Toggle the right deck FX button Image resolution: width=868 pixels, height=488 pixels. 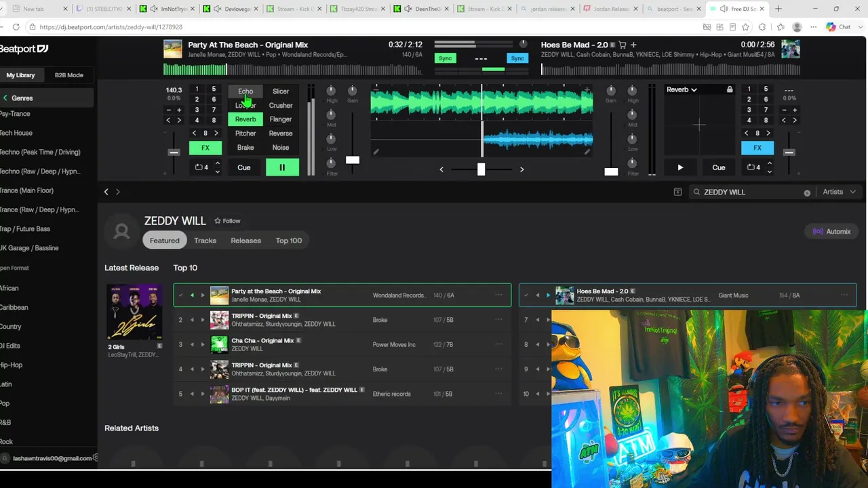(757, 148)
